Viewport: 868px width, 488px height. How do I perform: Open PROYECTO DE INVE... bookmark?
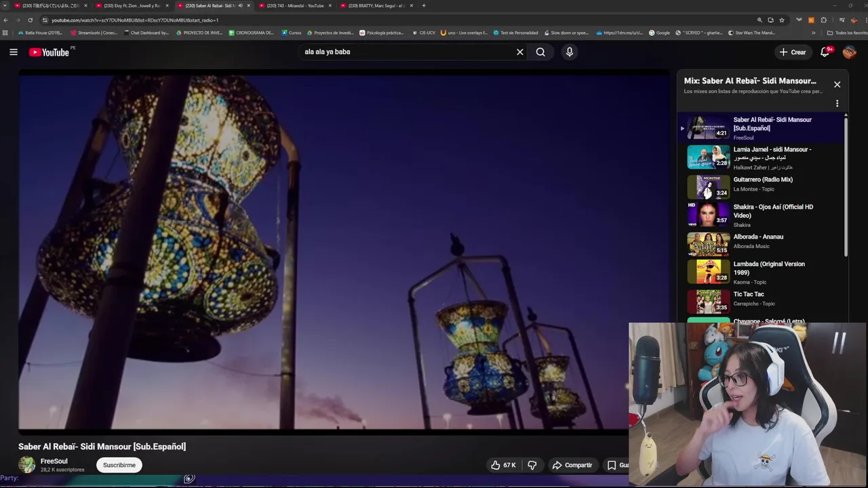tap(199, 33)
